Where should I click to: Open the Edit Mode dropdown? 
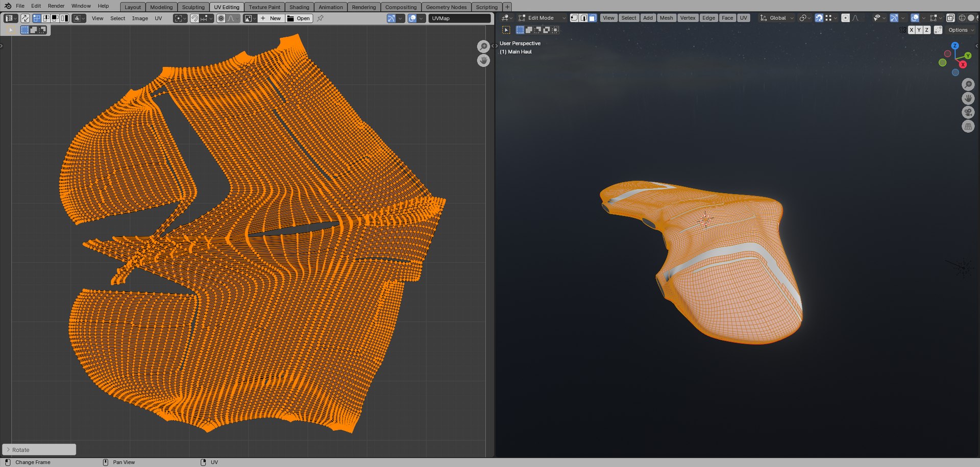542,18
